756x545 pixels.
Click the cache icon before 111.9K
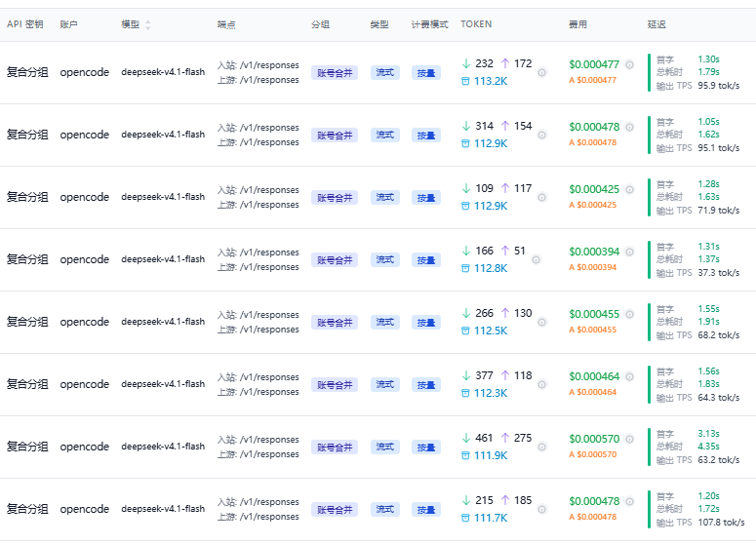coord(465,456)
